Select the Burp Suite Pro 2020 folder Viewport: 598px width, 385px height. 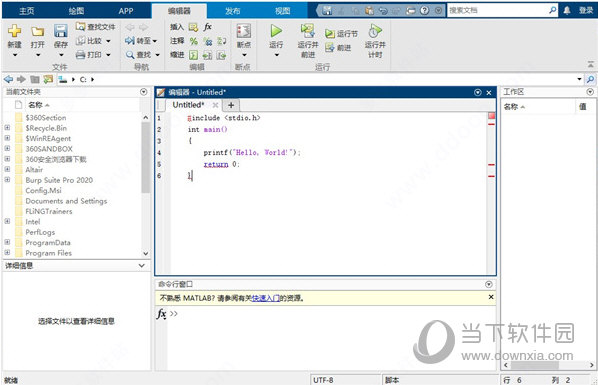pos(59,180)
